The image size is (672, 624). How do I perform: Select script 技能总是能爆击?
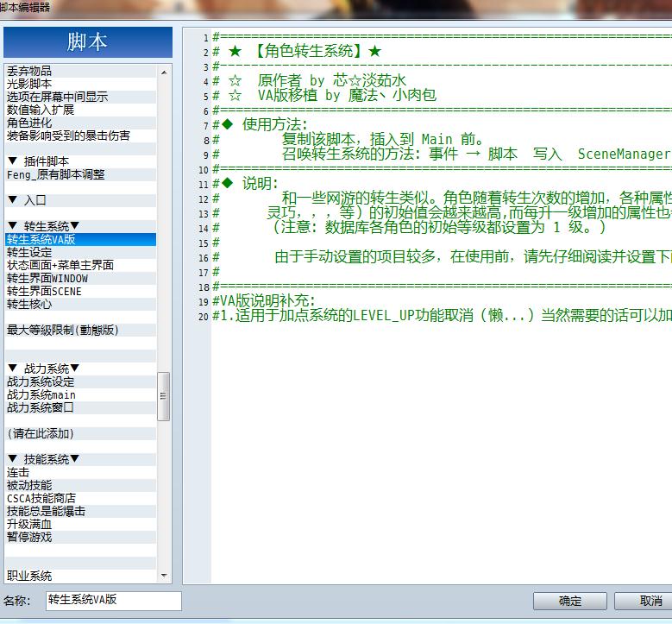(80, 511)
